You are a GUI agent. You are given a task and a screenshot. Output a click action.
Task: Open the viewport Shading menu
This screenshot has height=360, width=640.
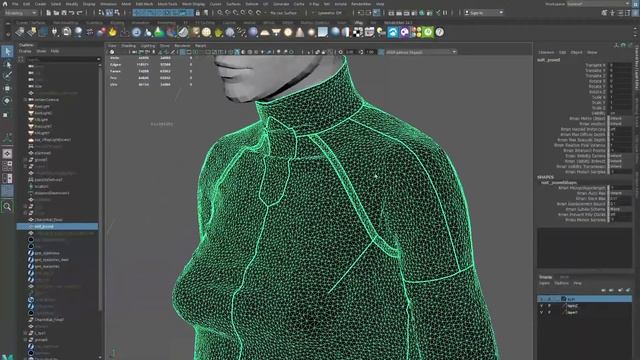(x=129, y=46)
